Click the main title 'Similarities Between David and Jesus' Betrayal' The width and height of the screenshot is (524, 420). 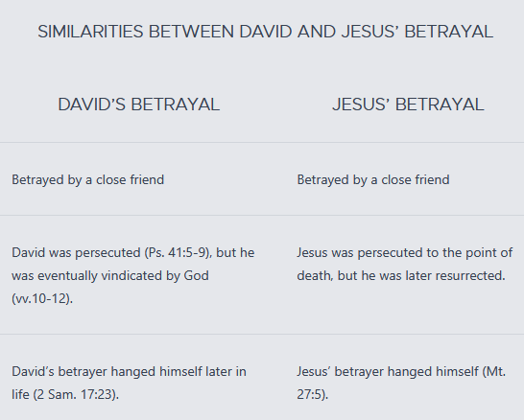point(265,32)
